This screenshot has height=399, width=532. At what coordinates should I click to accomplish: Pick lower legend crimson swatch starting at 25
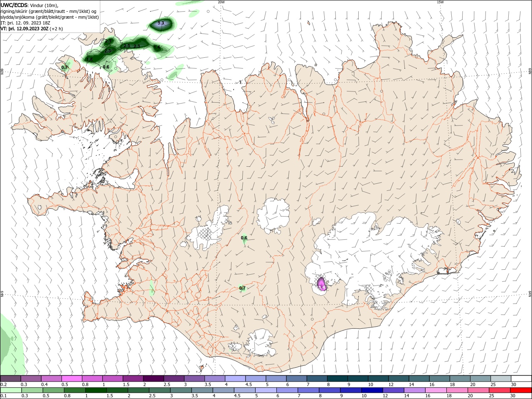(500, 390)
